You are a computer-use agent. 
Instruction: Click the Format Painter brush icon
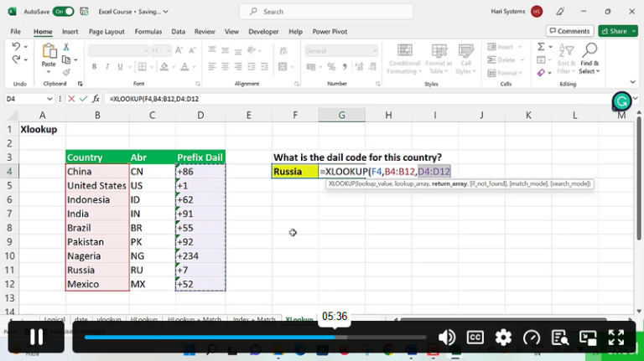point(66,73)
